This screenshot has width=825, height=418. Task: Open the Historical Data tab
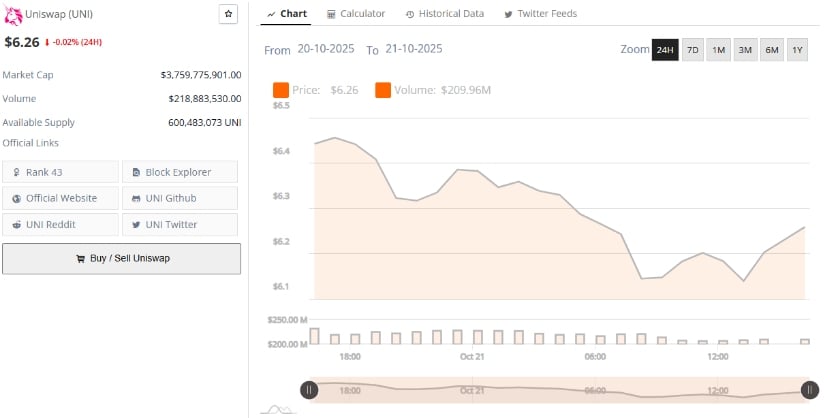tap(445, 14)
